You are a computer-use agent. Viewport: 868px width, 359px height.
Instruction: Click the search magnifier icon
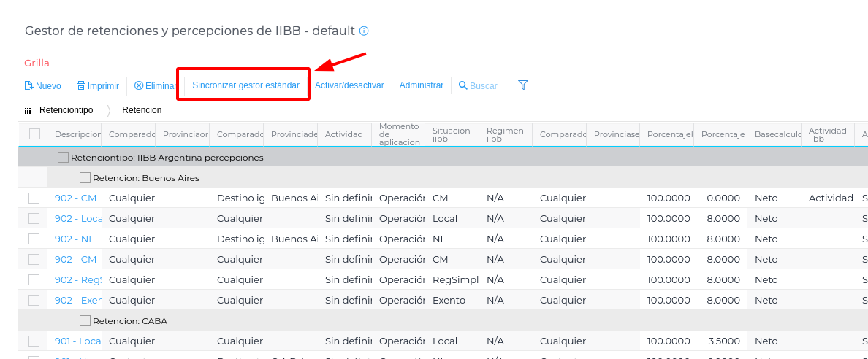coord(462,85)
